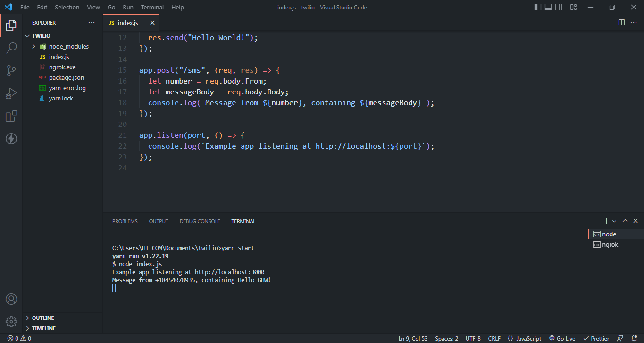Open the Thunder Client lightning icon

[11, 139]
